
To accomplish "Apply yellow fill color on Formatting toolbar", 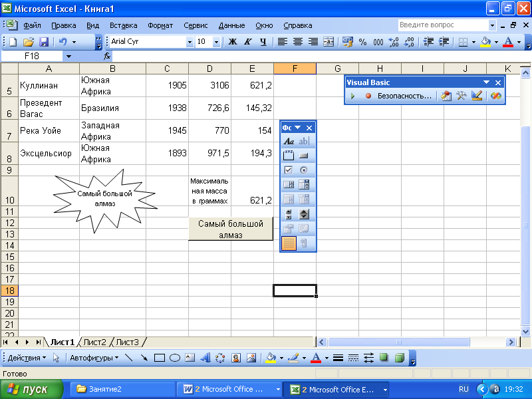I will pyautogui.click(x=486, y=42).
